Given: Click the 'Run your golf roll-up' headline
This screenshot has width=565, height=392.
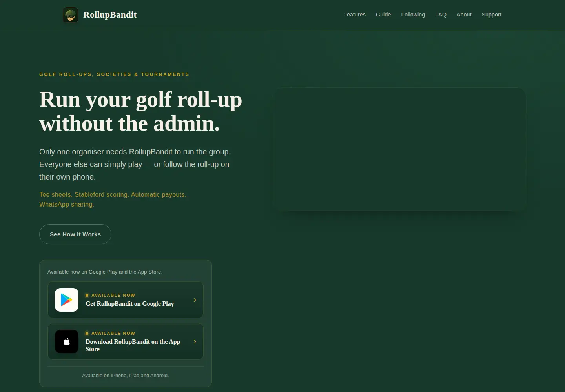Looking at the screenshot, I should click(x=140, y=111).
